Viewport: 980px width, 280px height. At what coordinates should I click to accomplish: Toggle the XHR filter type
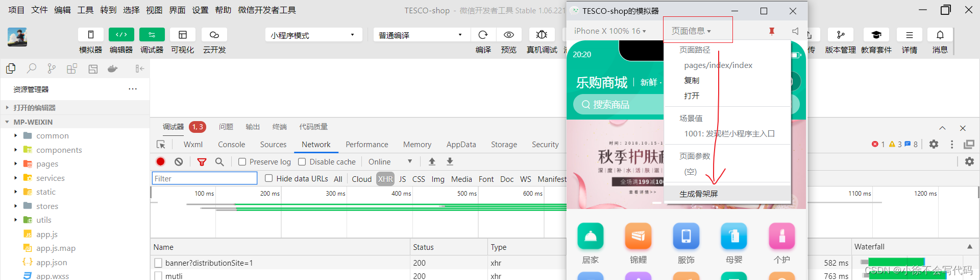(385, 179)
